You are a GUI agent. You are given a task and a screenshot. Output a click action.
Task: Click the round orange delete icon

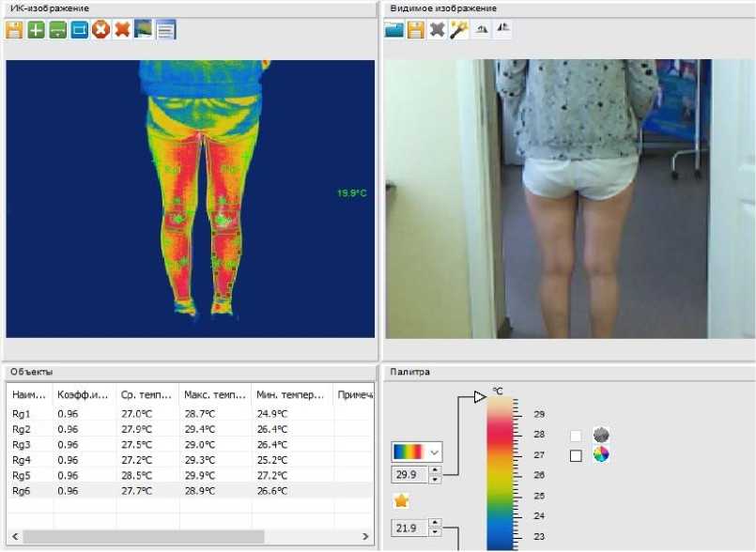tap(100, 30)
